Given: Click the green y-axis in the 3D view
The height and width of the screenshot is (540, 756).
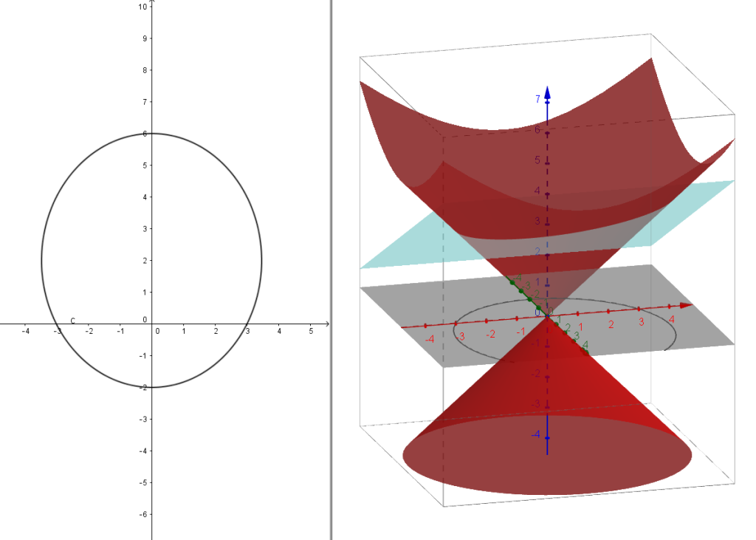Looking at the screenshot, I should (x=526, y=295).
